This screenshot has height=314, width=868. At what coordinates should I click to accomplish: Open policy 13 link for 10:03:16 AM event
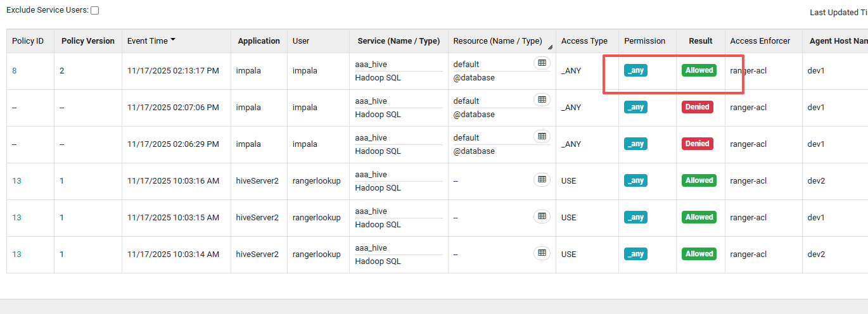click(16, 181)
